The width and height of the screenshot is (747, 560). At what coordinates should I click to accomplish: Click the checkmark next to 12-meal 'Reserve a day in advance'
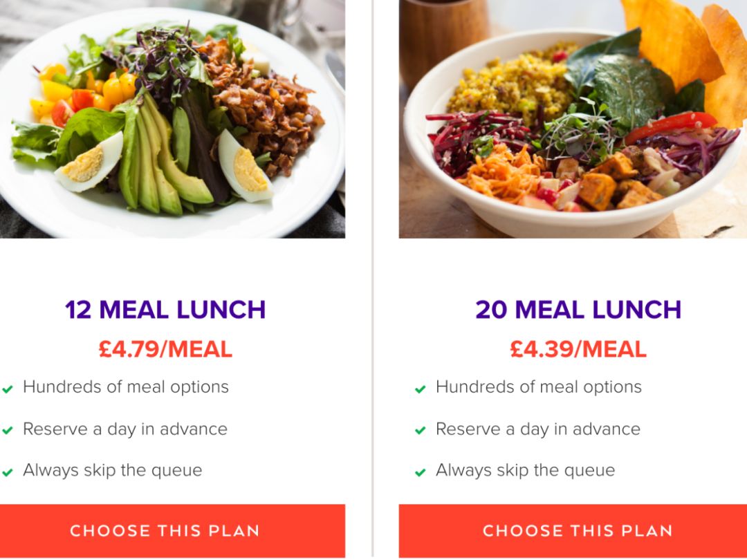7,431
